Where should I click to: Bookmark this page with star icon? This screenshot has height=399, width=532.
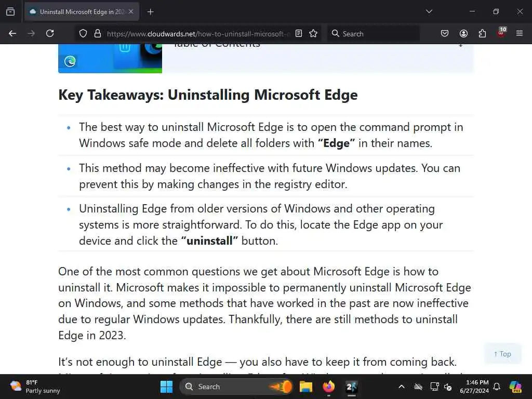point(313,33)
